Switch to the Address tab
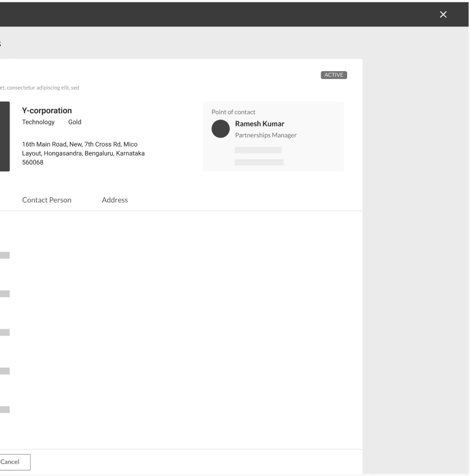Image resolution: width=470 pixels, height=476 pixels. (115, 200)
